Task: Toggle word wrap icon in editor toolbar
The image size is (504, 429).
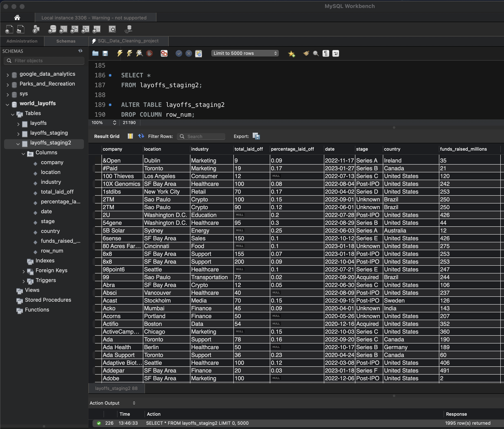Action: point(336,53)
